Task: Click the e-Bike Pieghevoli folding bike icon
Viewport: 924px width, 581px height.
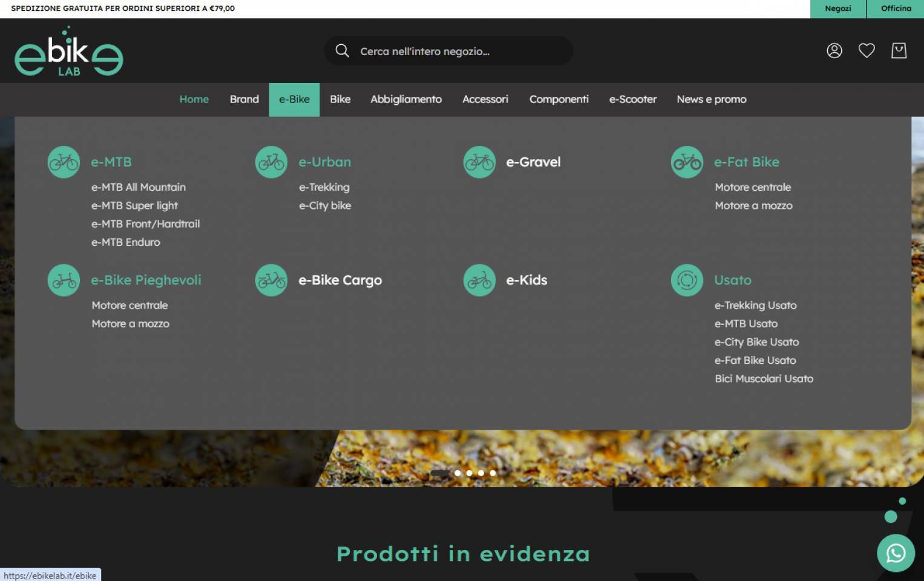Action: pyautogui.click(x=64, y=280)
